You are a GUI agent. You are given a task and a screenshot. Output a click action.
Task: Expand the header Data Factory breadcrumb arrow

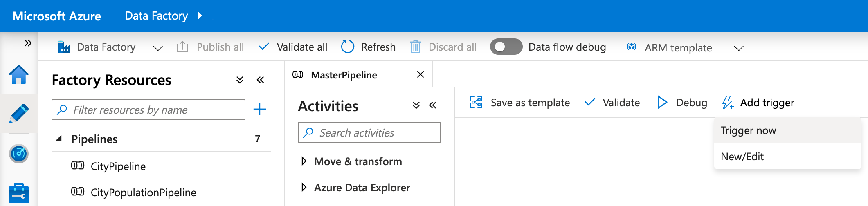point(200,16)
